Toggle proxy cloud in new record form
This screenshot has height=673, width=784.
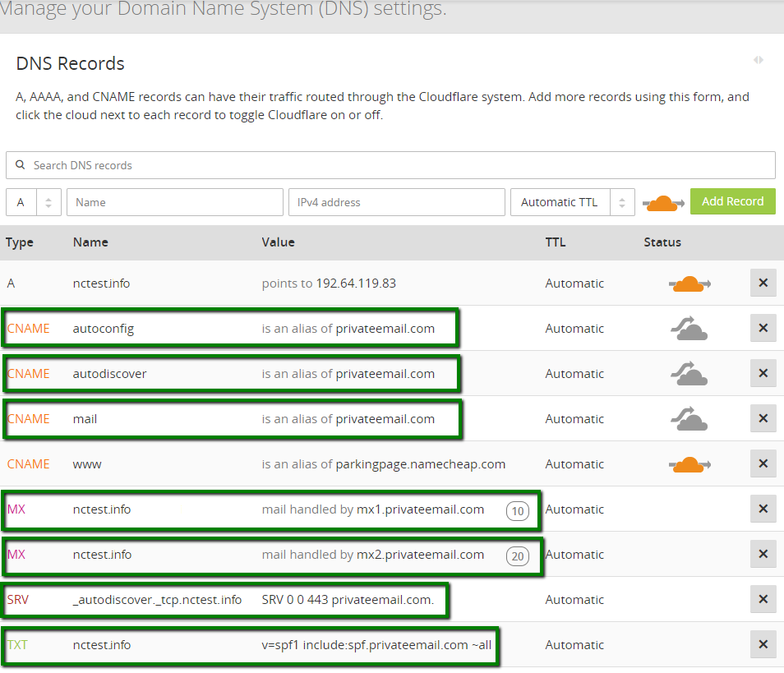[x=663, y=203]
